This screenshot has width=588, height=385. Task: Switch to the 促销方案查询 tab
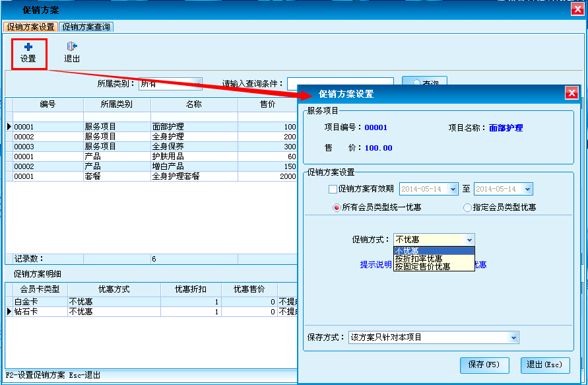[x=86, y=27]
